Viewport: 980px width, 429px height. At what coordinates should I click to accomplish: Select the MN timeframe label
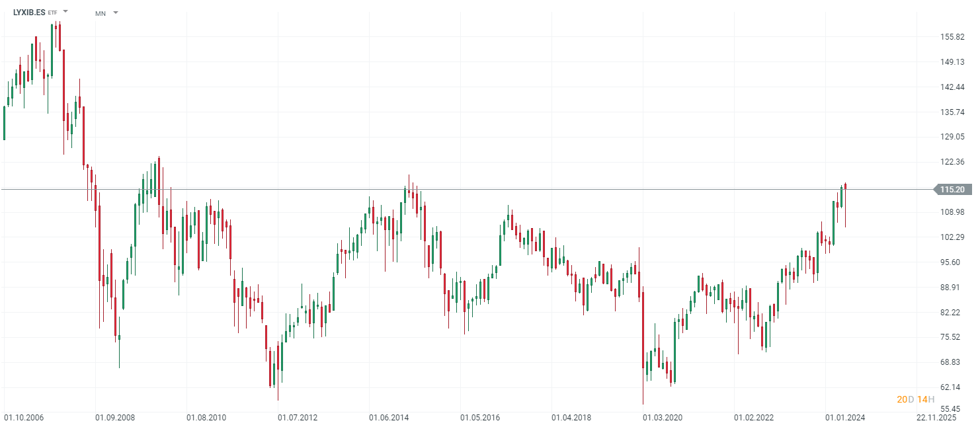point(101,13)
